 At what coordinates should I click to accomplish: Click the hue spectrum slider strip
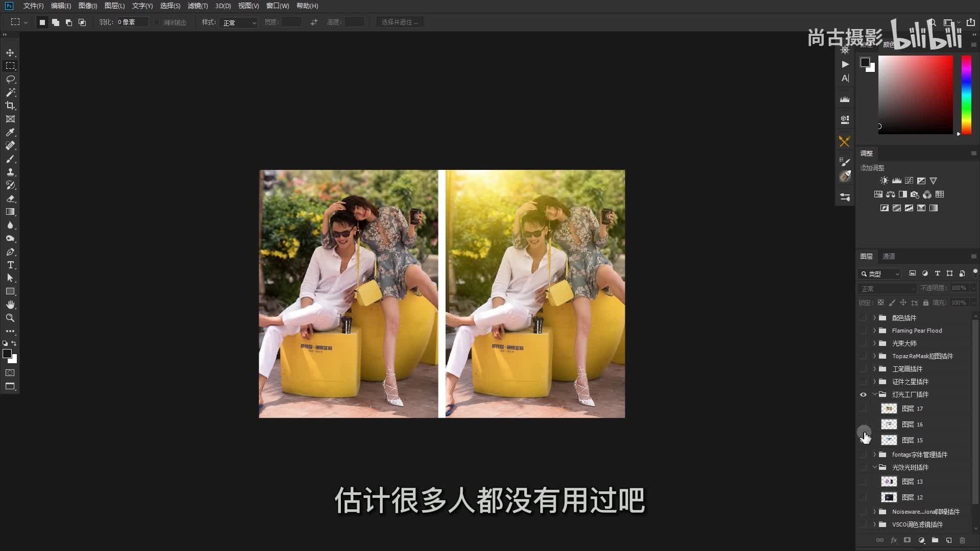point(966,94)
